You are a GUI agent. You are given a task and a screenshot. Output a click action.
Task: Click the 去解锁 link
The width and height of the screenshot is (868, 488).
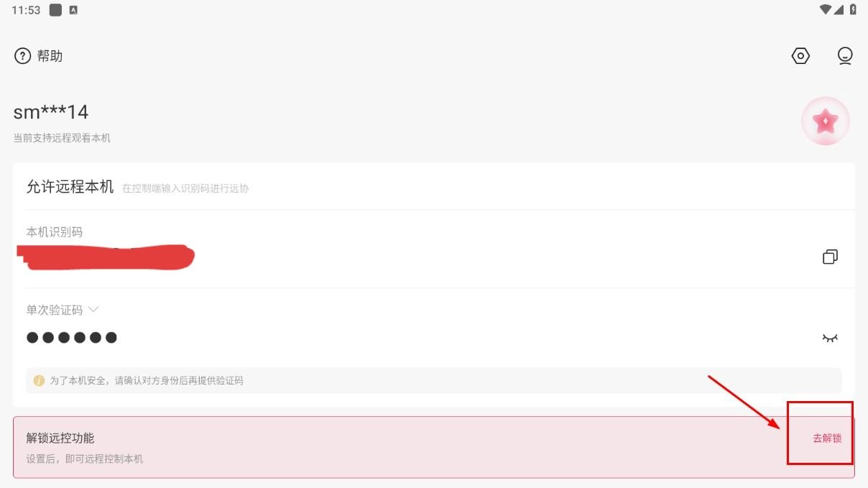tap(827, 438)
